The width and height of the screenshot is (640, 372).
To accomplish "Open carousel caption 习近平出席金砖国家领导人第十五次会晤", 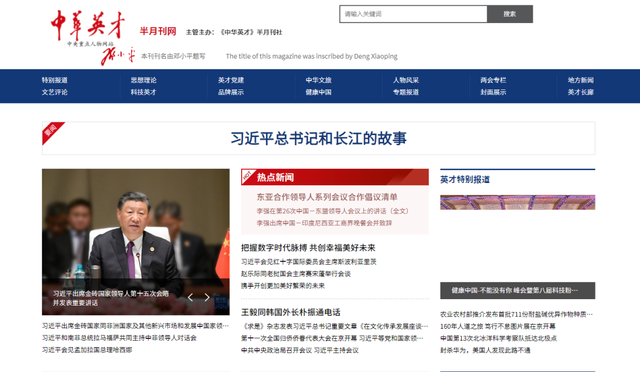I will pyautogui.click(x=111, y=298).
